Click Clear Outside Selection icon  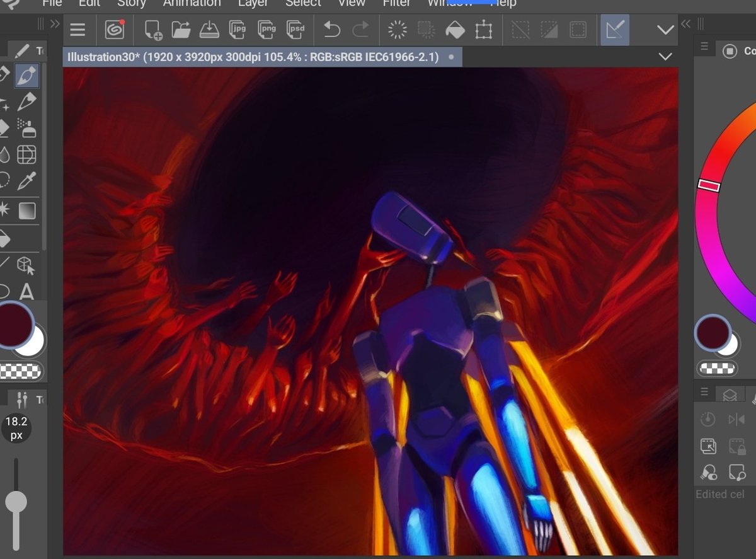427,30
